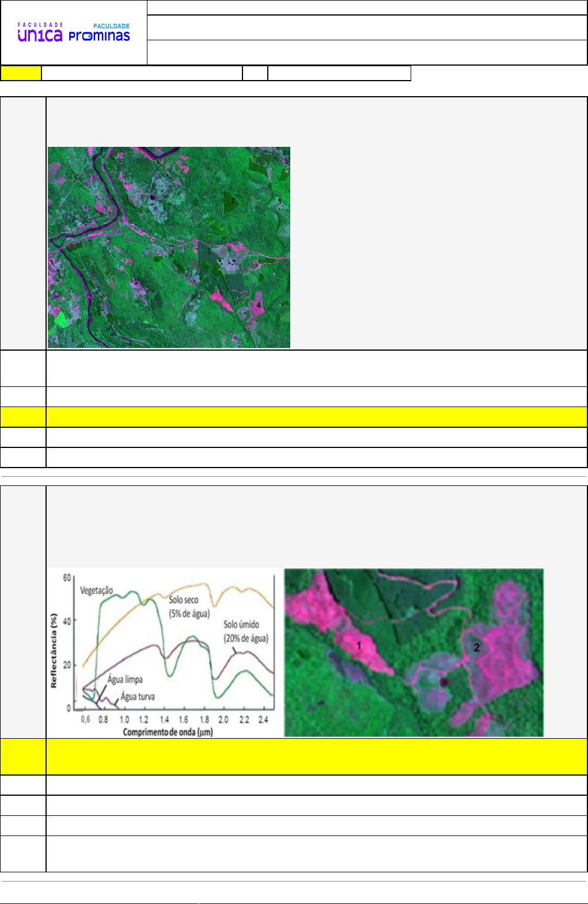
Task: Select pink region 1 in the zoomed satellite image
Action: [x=359, y=645]
